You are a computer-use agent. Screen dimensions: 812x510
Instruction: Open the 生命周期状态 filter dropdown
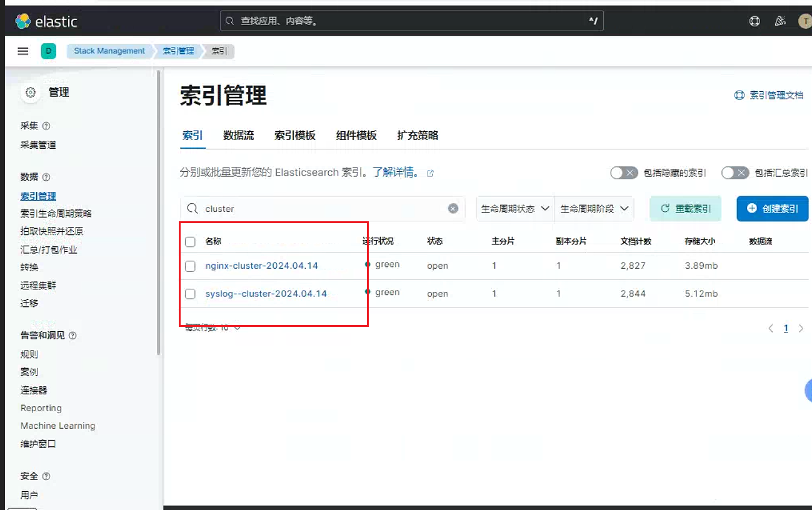[516, 209]
